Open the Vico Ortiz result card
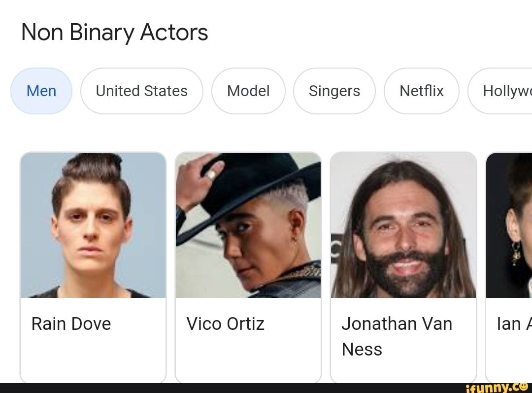Screen dimensions: 532x393 248,266
